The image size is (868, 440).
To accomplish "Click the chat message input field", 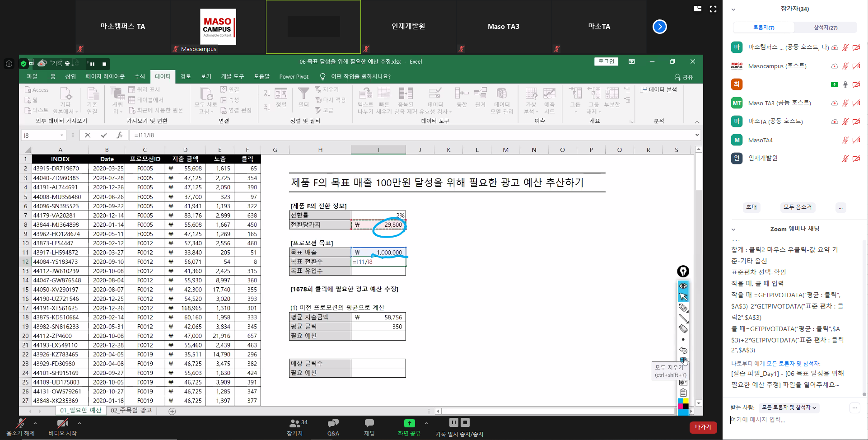I will pos(790,420).
